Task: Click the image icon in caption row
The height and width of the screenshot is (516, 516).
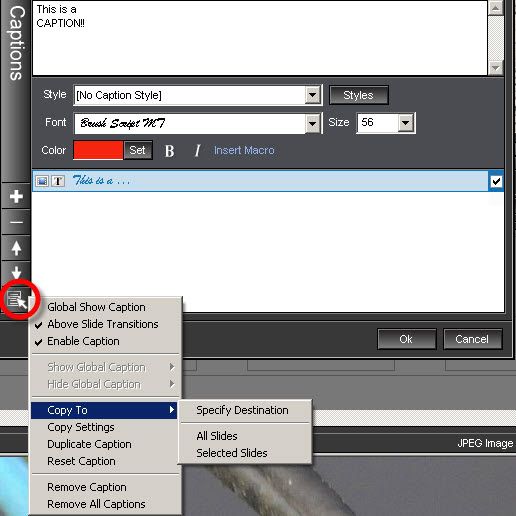Action: pos(42,181)
